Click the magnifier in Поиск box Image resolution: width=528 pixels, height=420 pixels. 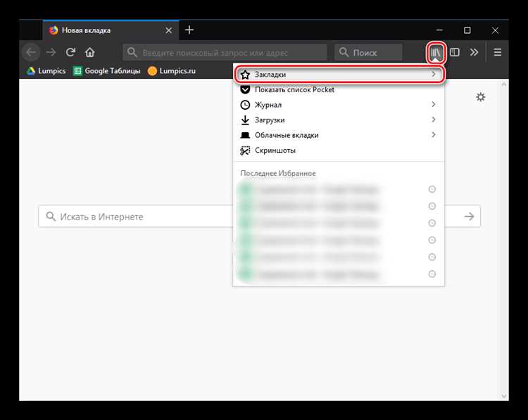click(344, 52)
